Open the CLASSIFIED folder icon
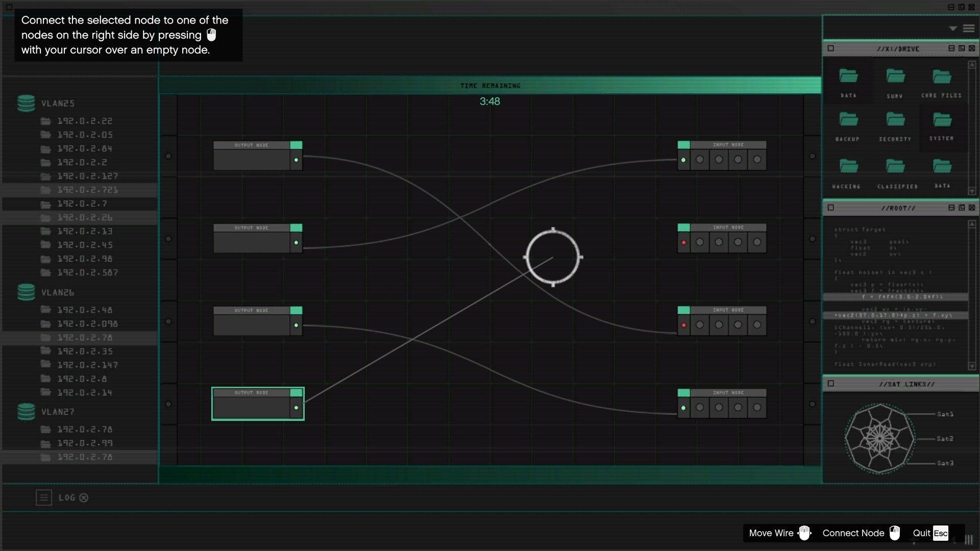Viewport: 980px width, 551px height. click(x=895, y=166)
